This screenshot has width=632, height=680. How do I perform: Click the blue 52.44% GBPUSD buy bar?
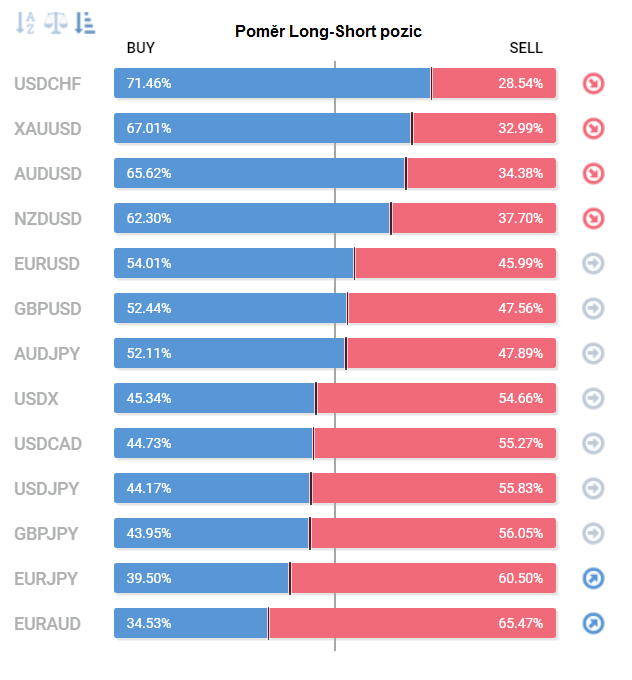[x=230, y=308]
